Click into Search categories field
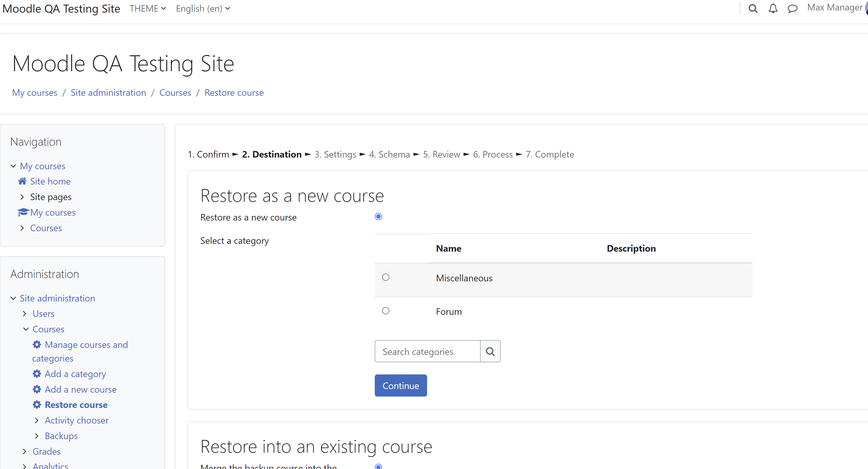The width and height of the screenshot is (868, 469). pos(427,351)
